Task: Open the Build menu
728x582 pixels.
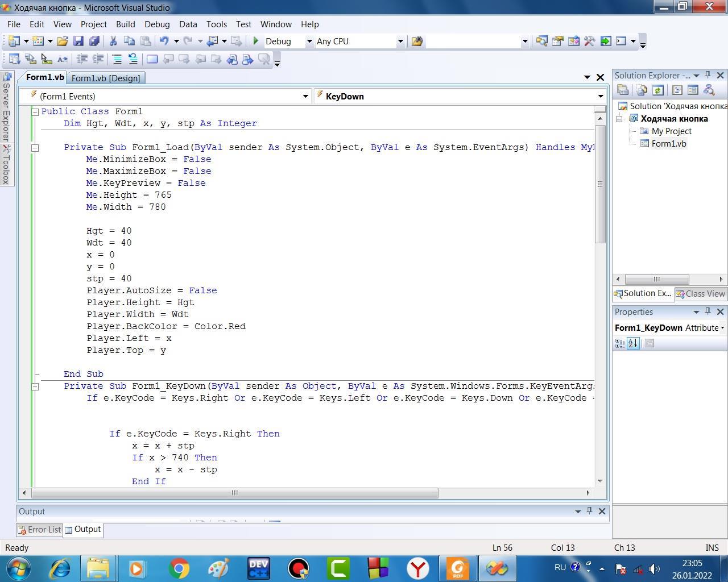Action: (x=125, y=24)
